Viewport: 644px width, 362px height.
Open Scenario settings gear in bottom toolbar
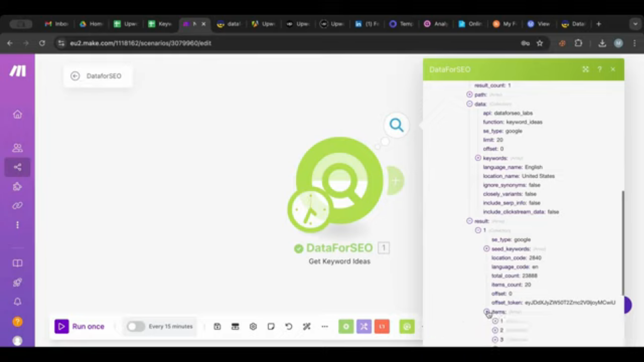click(x=253, y=326)
